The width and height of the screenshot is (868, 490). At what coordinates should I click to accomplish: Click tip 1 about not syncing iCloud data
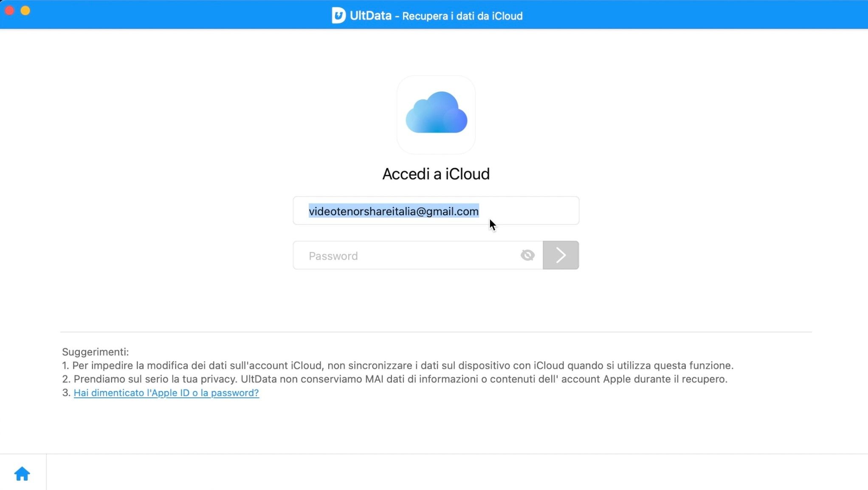[398, 365]
